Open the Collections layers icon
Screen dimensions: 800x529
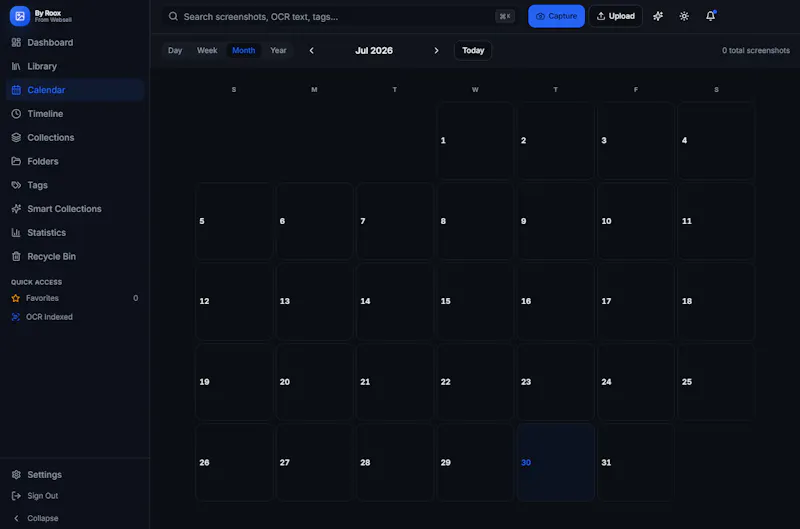pos(16,137)
